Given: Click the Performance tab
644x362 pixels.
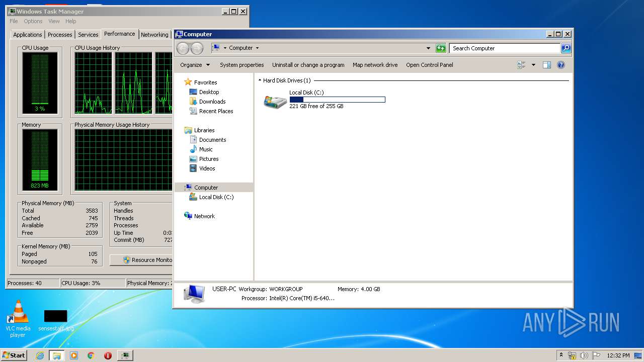Looking at the screenshot, I should 120,34.
